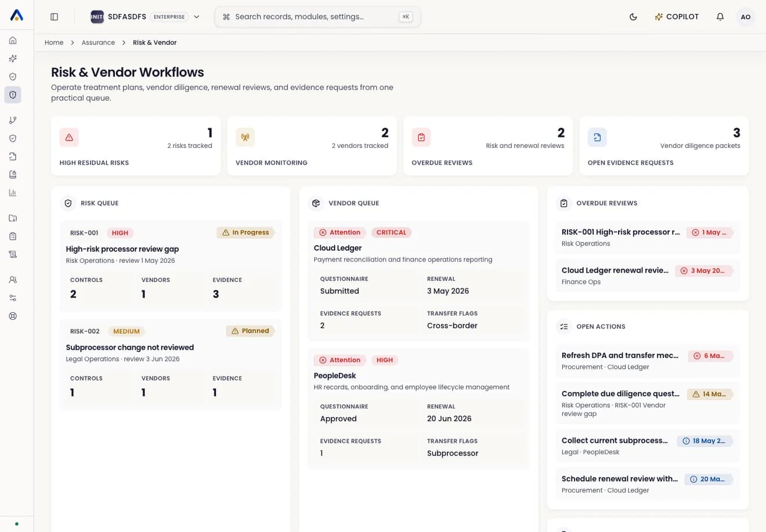Open the SDFASDFS workspace dropdown
Image resolution: width=766 pixels, height=532 pixels.
145,17
